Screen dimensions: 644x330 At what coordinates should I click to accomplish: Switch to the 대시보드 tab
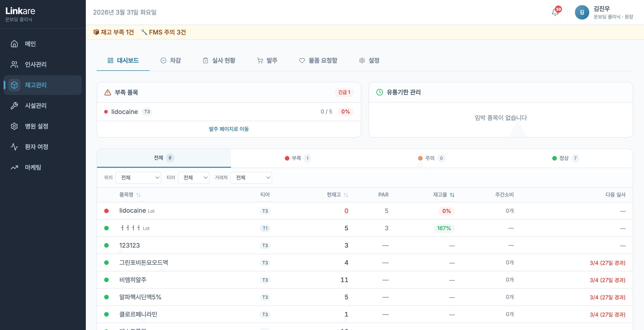pyautogui.click(x=123, y=60)
